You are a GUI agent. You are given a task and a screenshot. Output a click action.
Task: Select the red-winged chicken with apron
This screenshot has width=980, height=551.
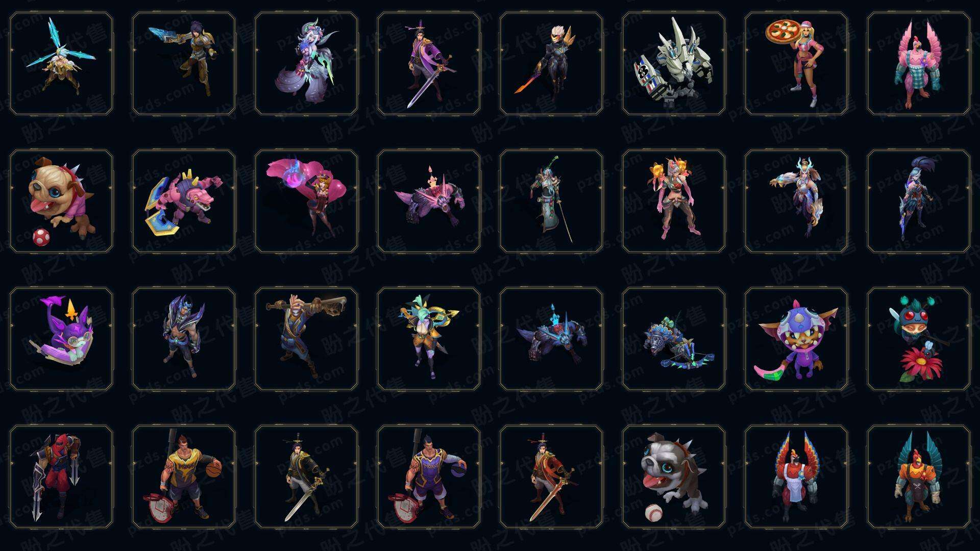tap(796, 477)
